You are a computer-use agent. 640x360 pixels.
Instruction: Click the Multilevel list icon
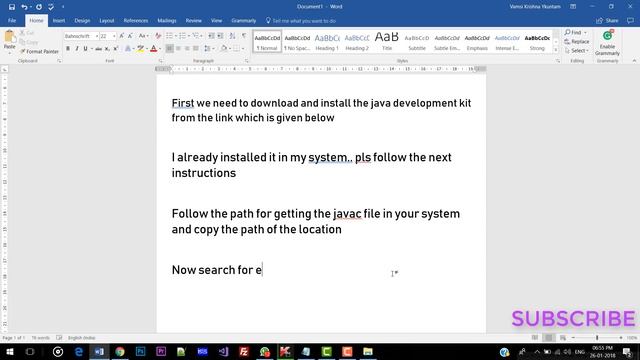click(195, 36)
